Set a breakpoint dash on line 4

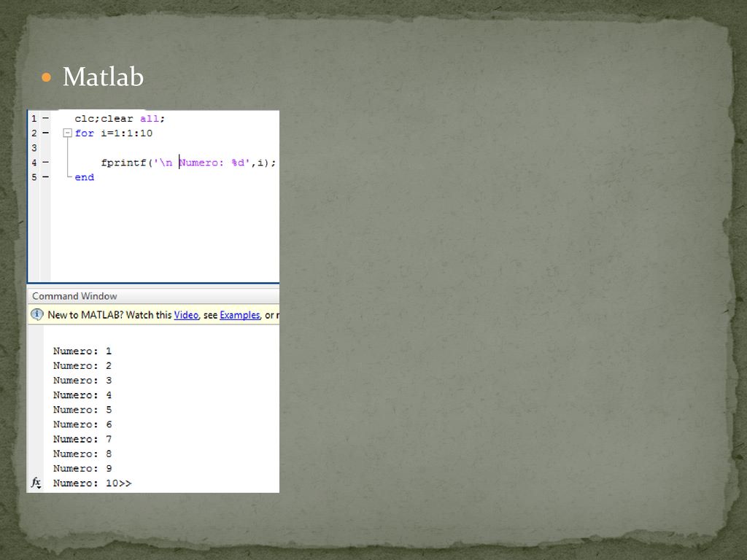coord(46,163)
